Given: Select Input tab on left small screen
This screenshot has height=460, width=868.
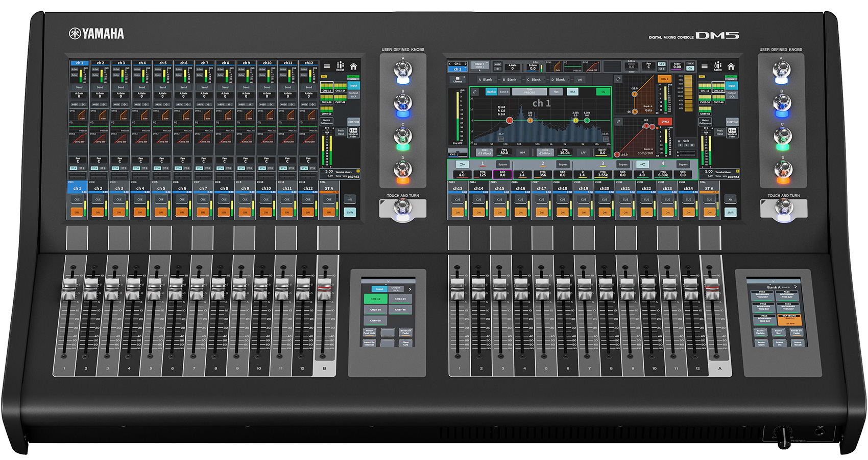Looking at the screenshot, I should [379, 289].
